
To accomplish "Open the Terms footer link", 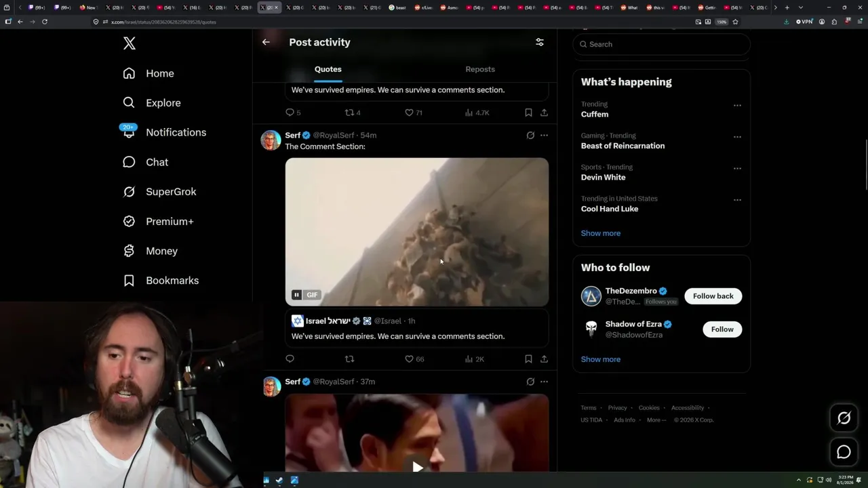I will [589, 408].
